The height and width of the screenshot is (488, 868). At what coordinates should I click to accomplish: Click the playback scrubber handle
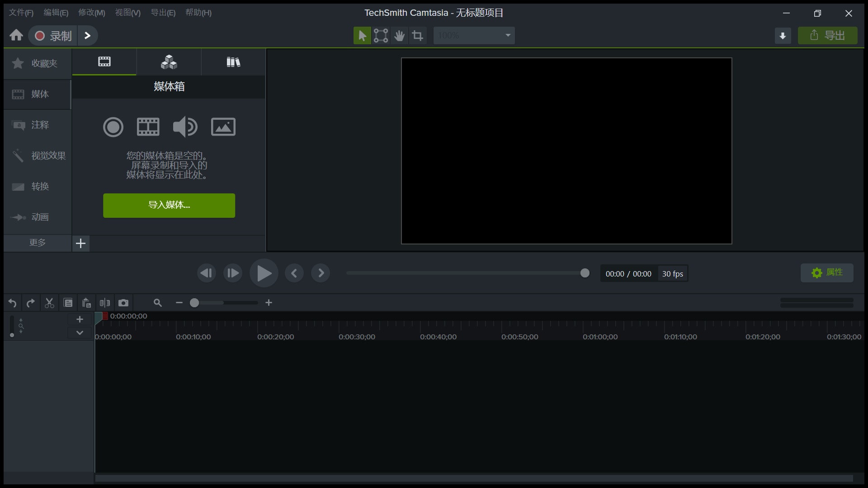(x=585, y=273)
